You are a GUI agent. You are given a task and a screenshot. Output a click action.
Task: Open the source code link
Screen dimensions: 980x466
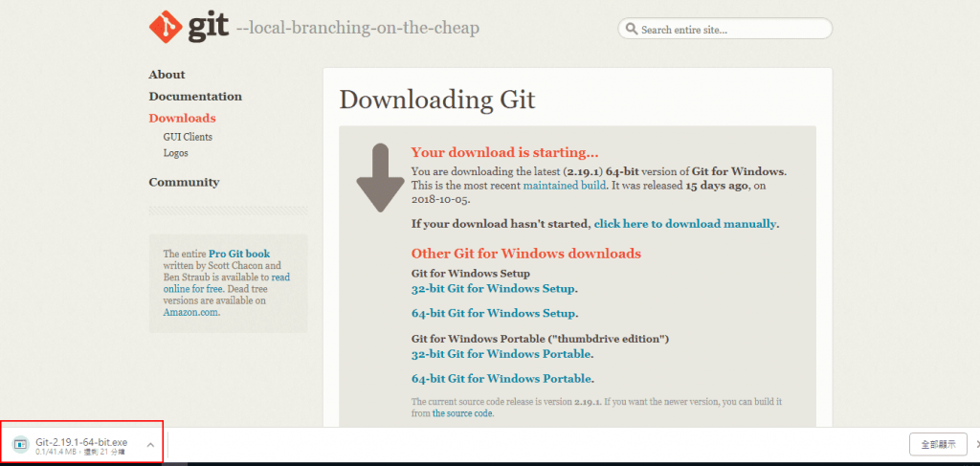pos(462,413)
